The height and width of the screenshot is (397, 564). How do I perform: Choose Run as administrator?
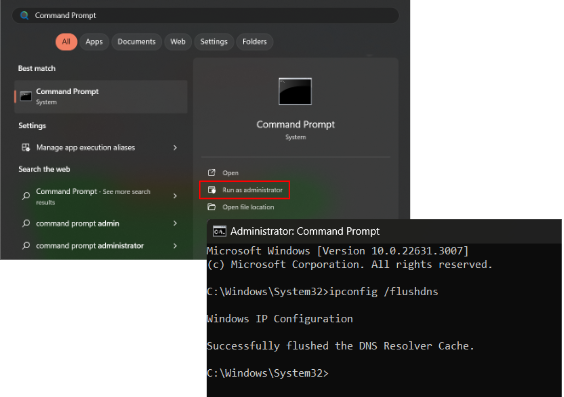245,190
